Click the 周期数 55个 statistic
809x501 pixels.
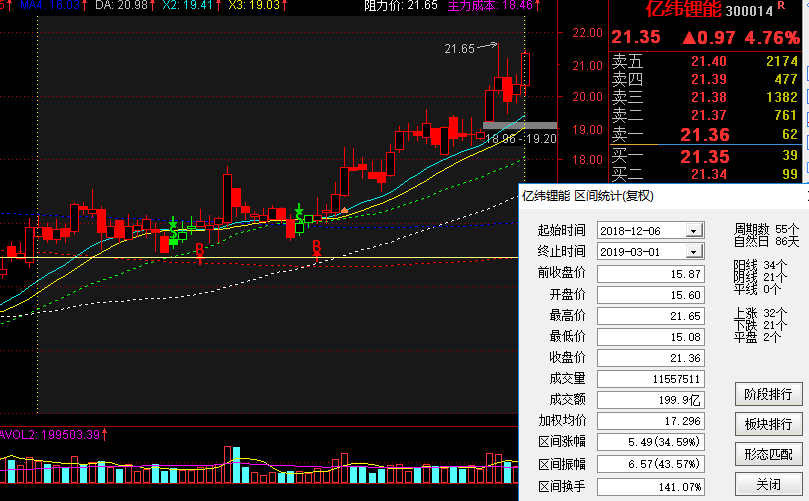click(x=766, y=229)
